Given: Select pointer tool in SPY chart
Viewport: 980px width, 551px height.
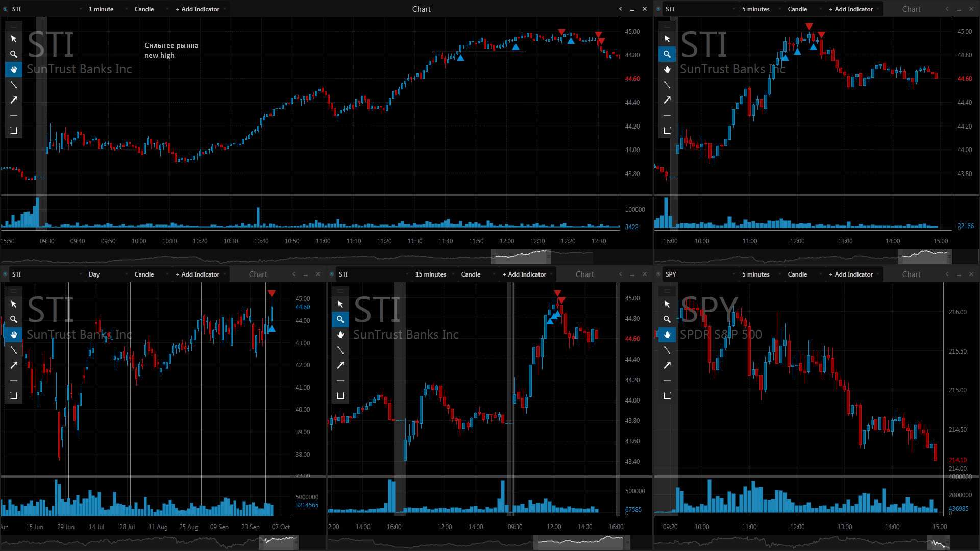Looking at the screenshot, I should (667, 304).
